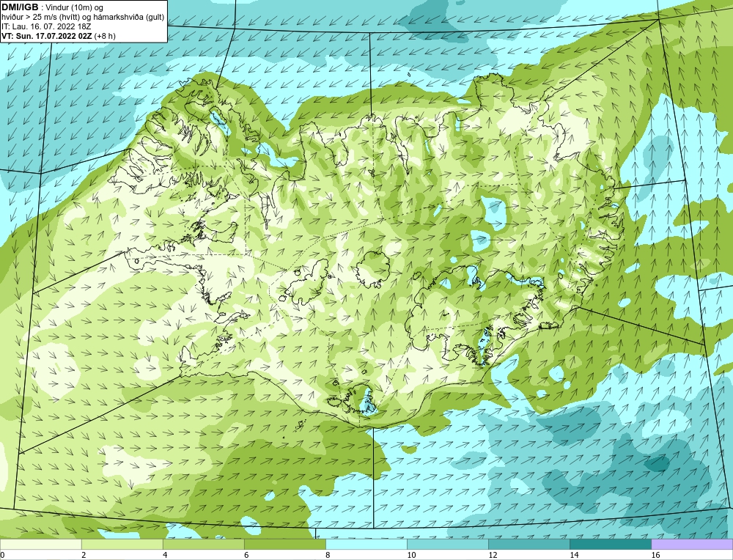The width and height of the screenshot is (733, 560).
Task: Click the valid time "VT: Sun. 17.07.2022 02Z"
Action: (47, 36)
